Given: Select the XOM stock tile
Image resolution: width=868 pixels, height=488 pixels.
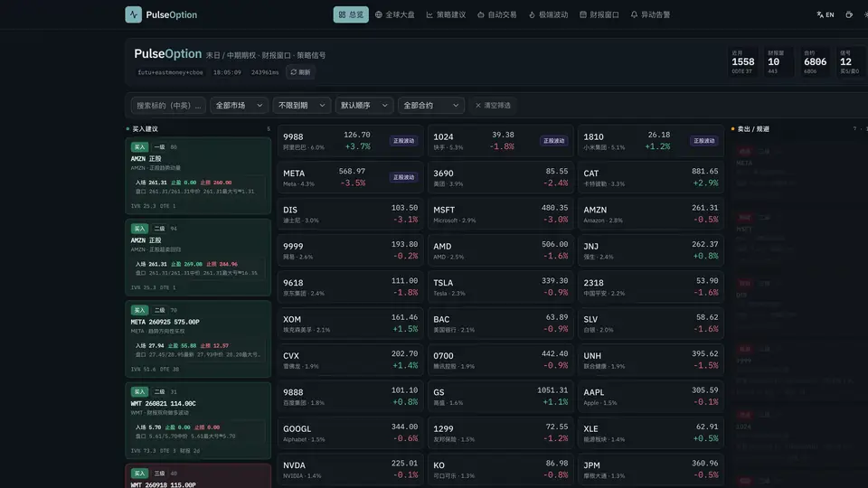Looking at the screenshot, I should click(351, 324).
